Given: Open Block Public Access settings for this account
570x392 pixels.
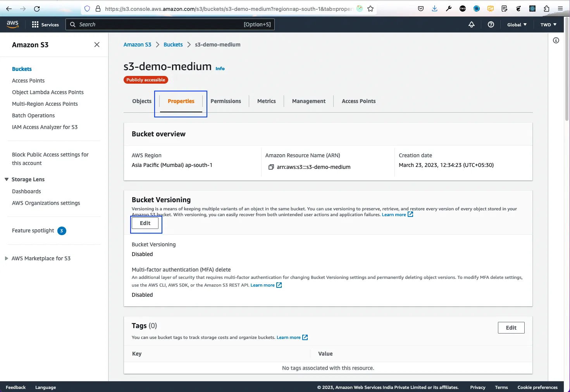Looking at the screenshot, I should pos(50,159).
